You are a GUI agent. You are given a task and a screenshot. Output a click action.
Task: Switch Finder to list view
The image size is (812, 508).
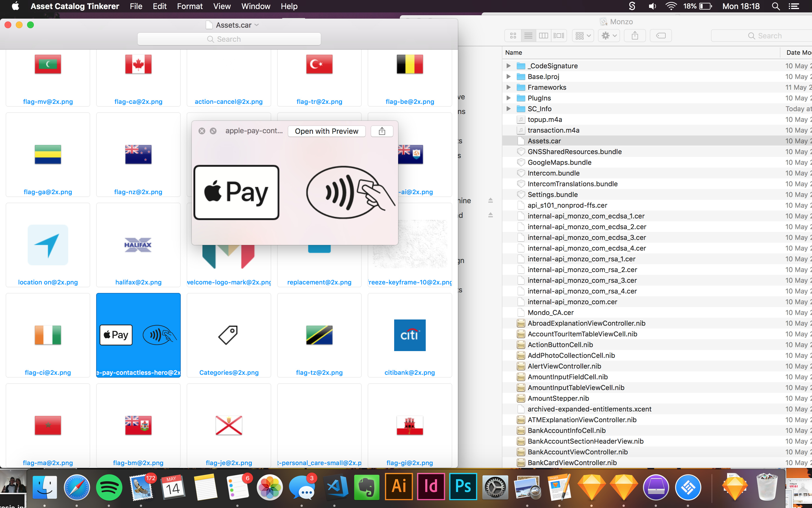(x=528, y=36)
